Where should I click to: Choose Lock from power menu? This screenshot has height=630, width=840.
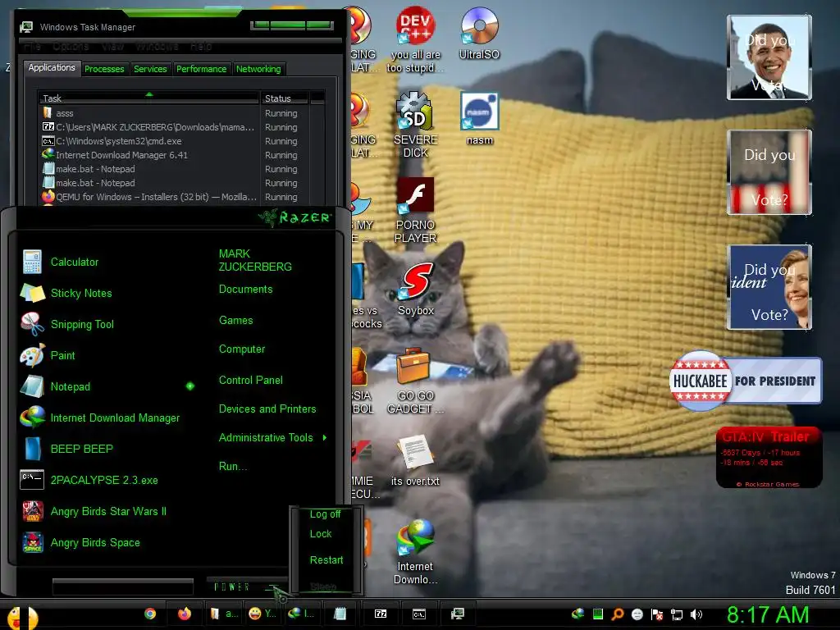click(x=321, y=534)
